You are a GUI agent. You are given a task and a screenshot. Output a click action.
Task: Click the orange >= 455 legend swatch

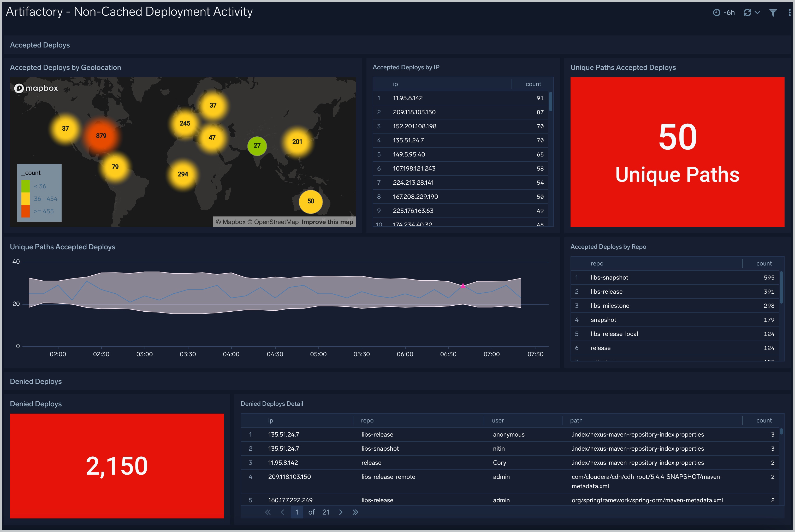[x=26, y=211]
